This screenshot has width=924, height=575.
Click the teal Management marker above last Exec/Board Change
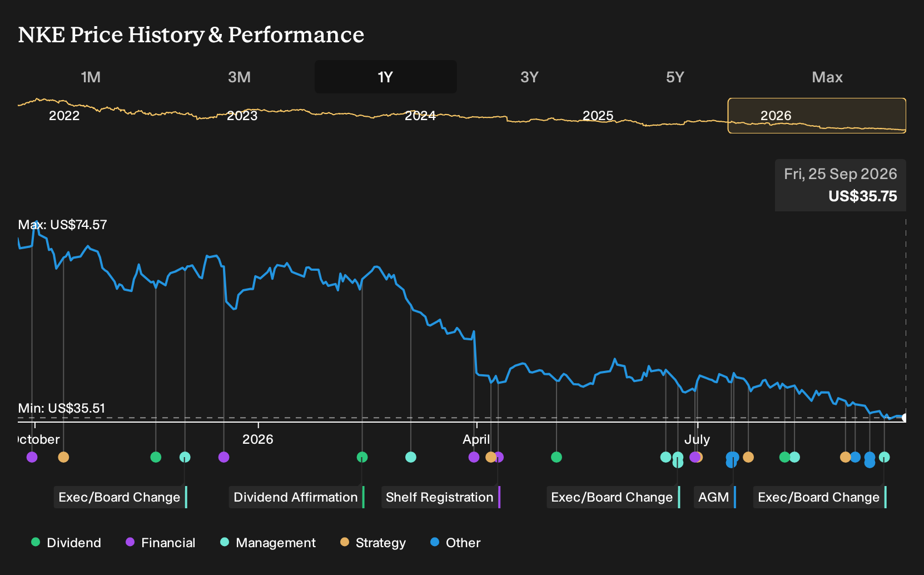pyautogui.click(x=884, y=457)
